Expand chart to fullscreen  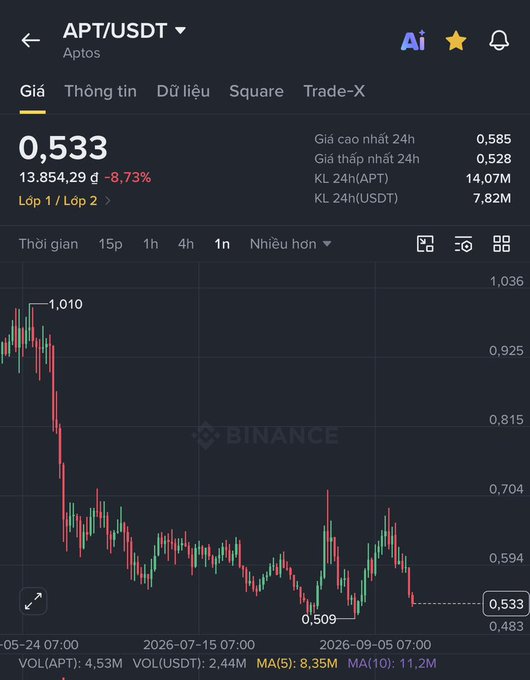click(33, 601)
